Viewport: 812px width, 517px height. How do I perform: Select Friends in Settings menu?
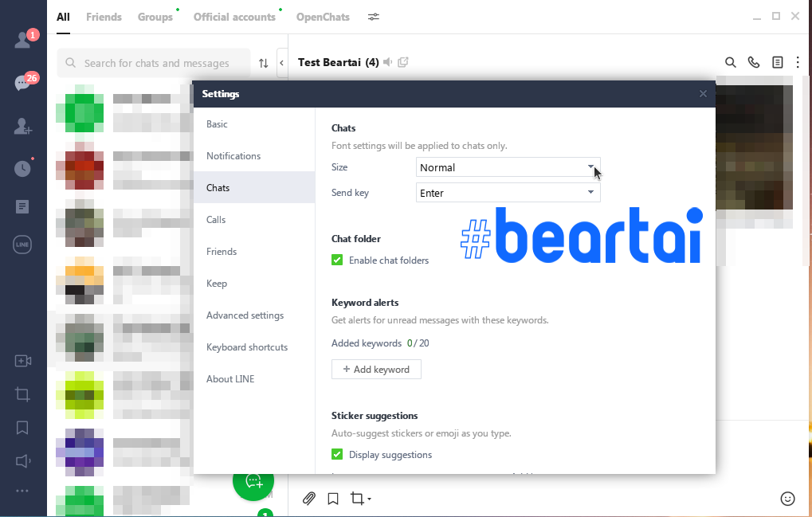(x=253, y=252)
